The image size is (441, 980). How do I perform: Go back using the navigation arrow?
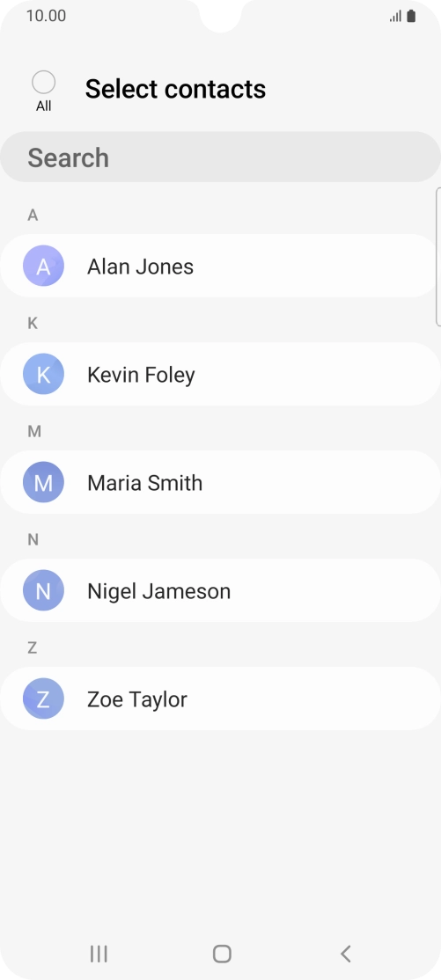[x=345, y=954]
